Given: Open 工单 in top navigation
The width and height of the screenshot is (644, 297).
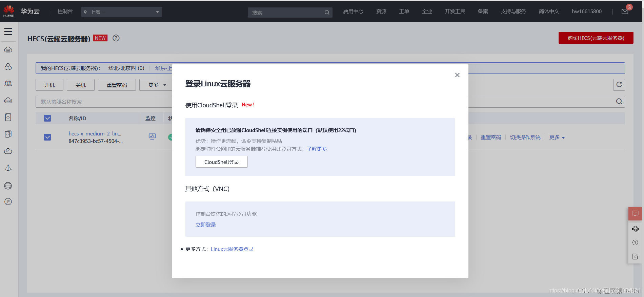Looking at the screenshot, I should pyautogui.click(x=404, y=12).
